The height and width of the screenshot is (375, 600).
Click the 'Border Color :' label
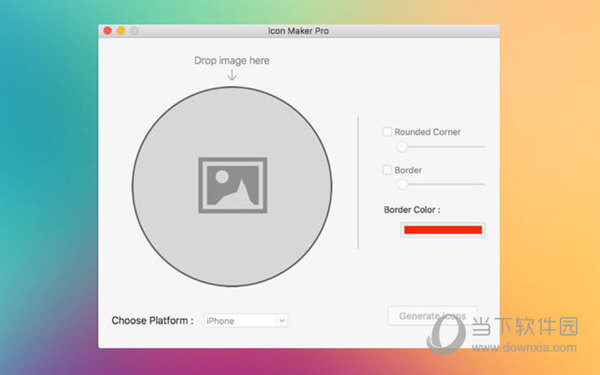[x=412, y=210]
